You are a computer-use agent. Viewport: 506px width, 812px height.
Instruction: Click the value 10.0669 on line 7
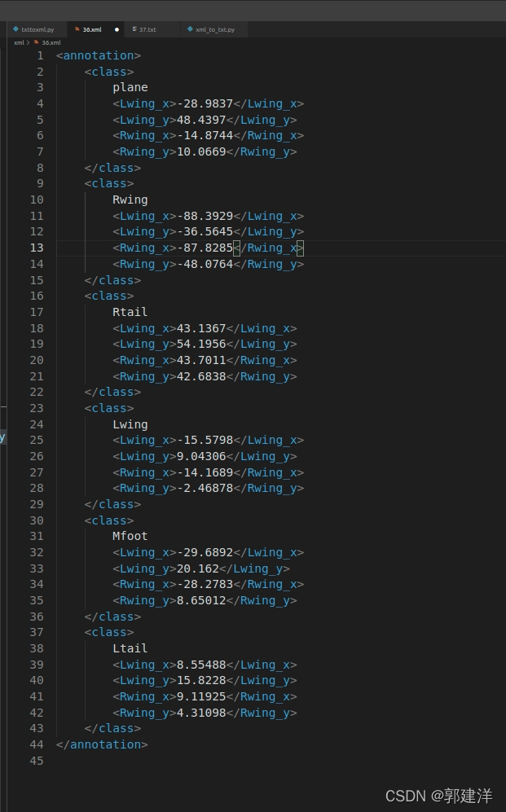(201, 151)
